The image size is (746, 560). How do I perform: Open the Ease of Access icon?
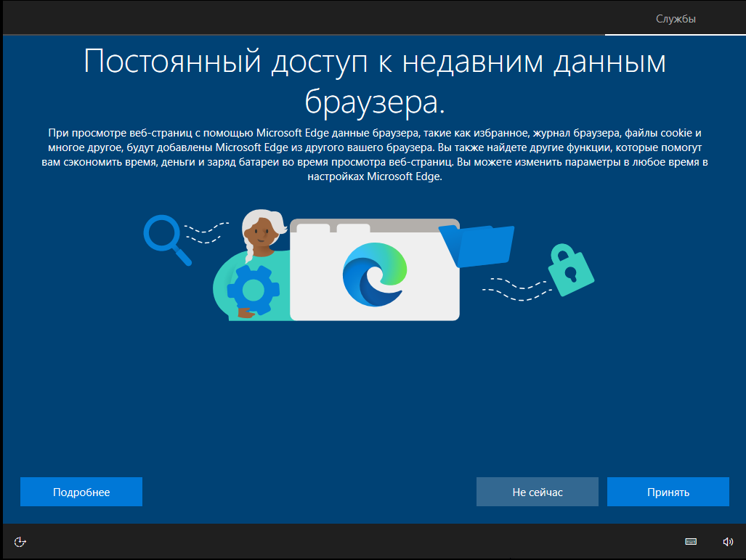[x=20, y=541]
